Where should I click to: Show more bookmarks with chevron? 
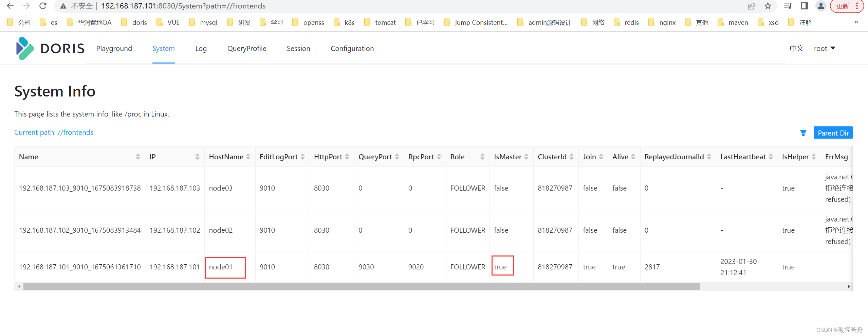[856, 22]
